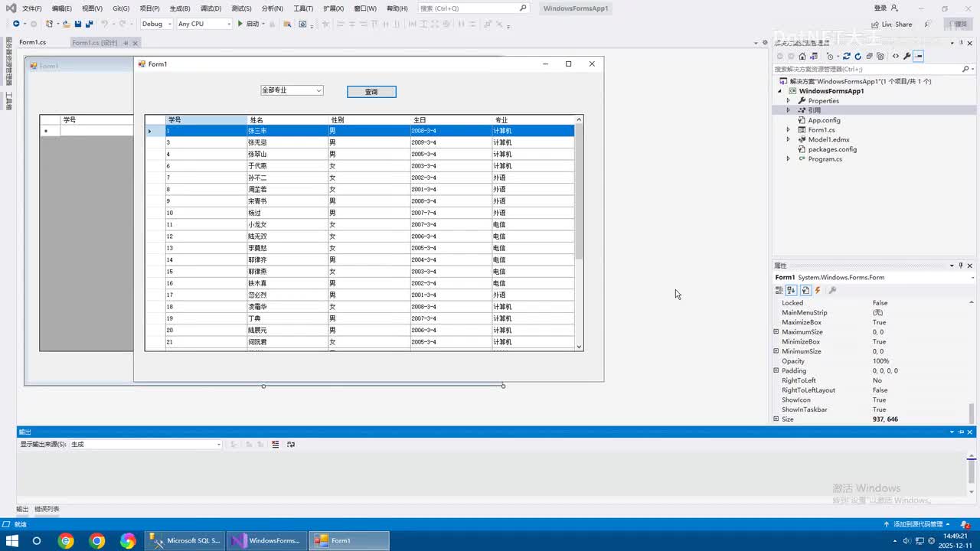Image resolution: width=980 pixels, height=551 pixels.
Task: Click the Form1 app taskbar button
Action: coord(349,541)
